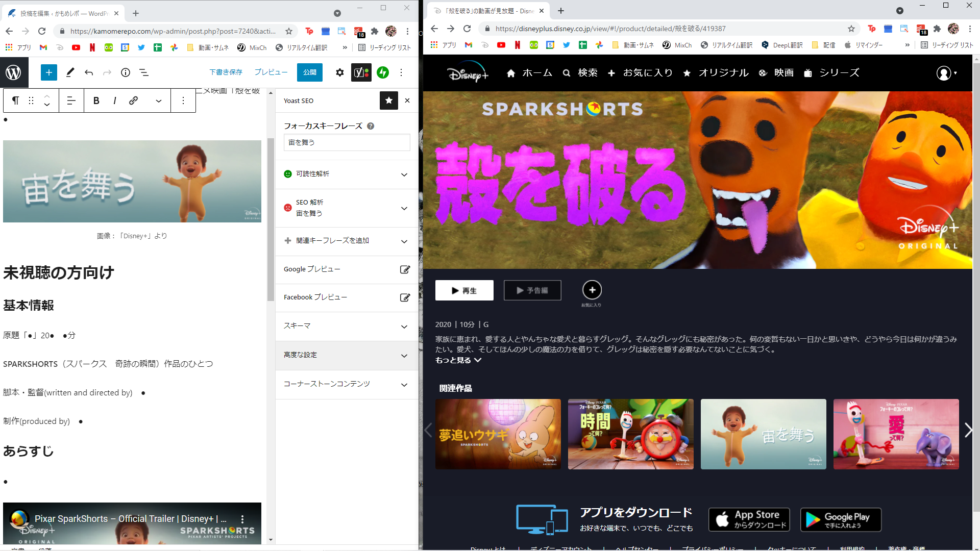Toggle the Yoast SEO pinned star button

pos(388,101)
